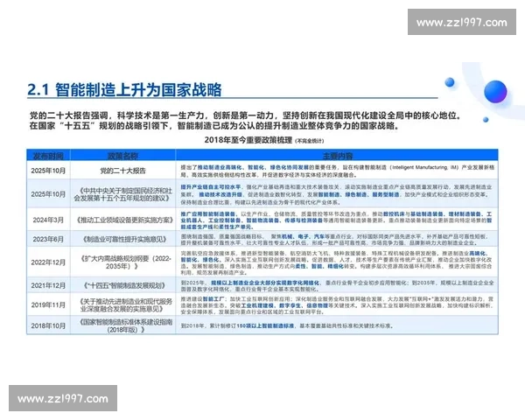The width and height of the screenshot is (525, 420).
Task: Click the content cell starting '提升产业链自主可控水平'
Action: coord(337,194)
